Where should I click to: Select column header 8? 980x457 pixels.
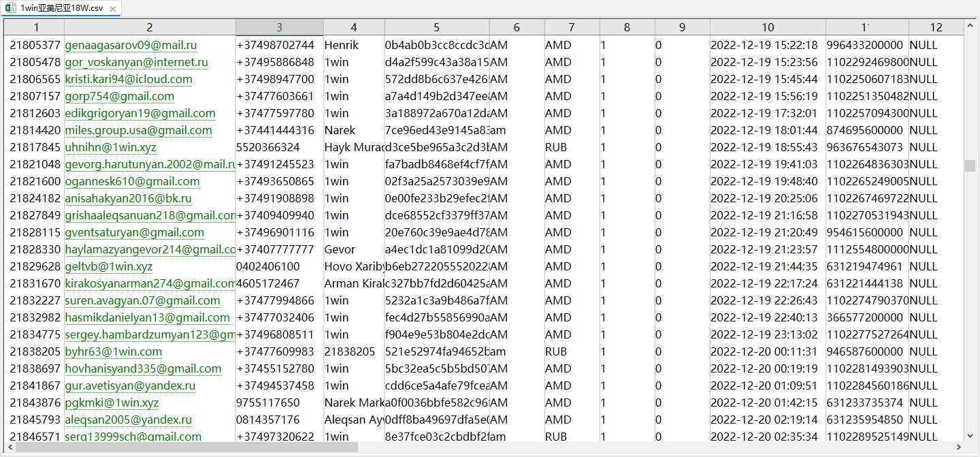pyautogui.click(x=627, y=27)
